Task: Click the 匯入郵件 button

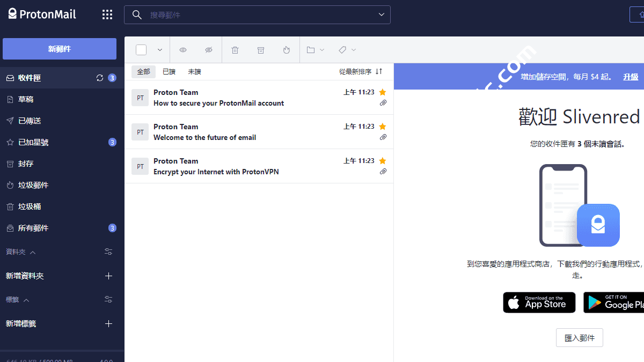Action: 580,338
